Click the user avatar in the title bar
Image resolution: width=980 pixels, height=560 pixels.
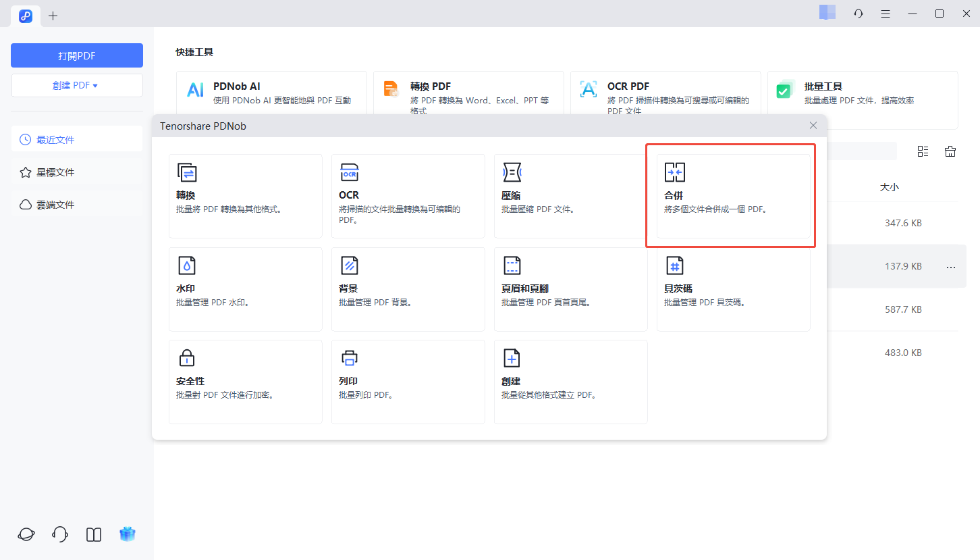[827, 11]
